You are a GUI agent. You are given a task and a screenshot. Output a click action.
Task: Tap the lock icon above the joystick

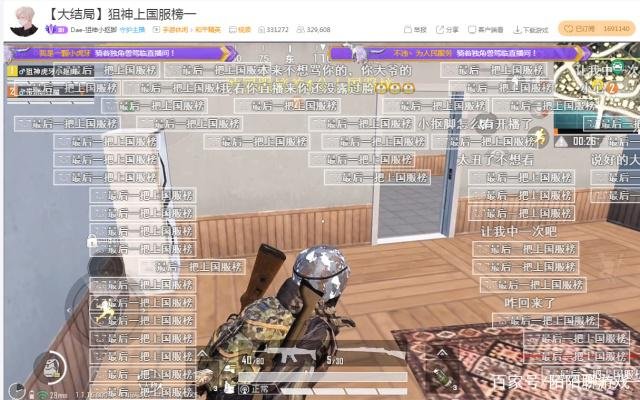tap(92, 241)
